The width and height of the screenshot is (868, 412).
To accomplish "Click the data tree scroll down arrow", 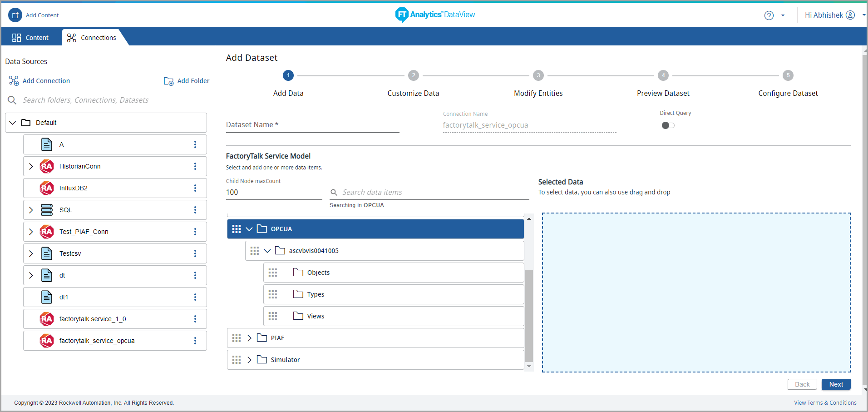I will 529,367.
